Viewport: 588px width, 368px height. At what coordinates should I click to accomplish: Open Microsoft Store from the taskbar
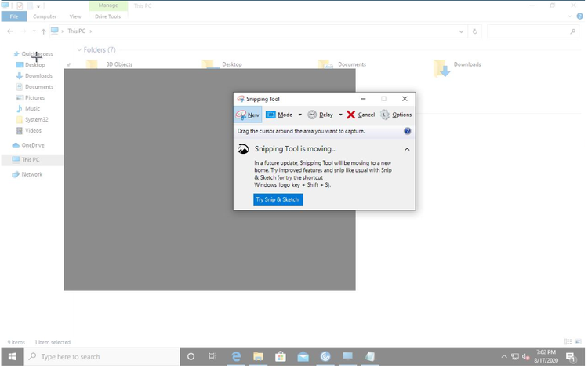(x=281, y=356)
